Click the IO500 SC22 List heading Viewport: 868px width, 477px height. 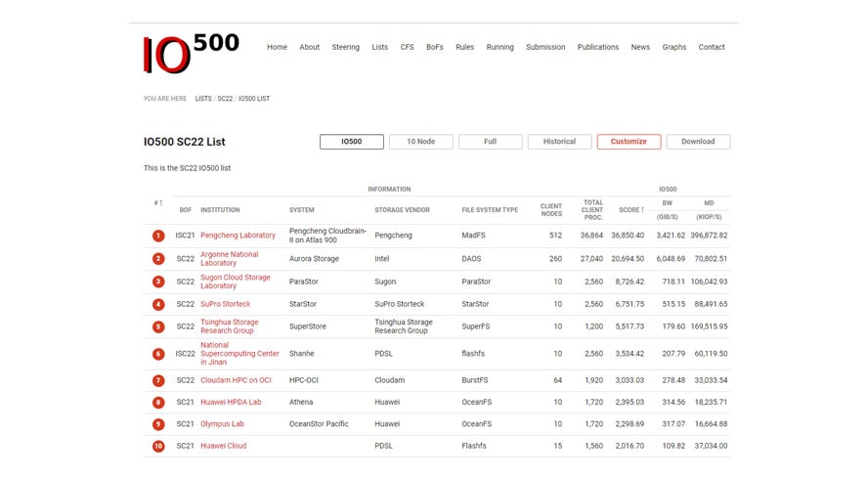coord(185,142)
